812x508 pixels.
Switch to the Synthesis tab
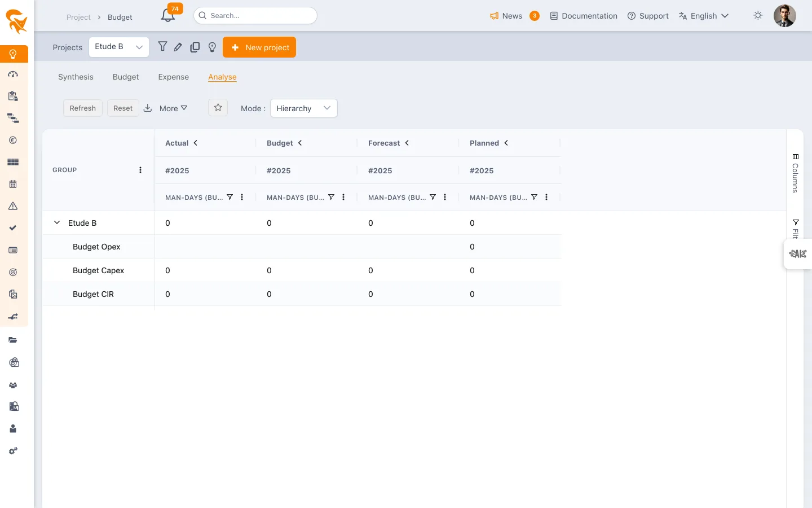(76, 77)
